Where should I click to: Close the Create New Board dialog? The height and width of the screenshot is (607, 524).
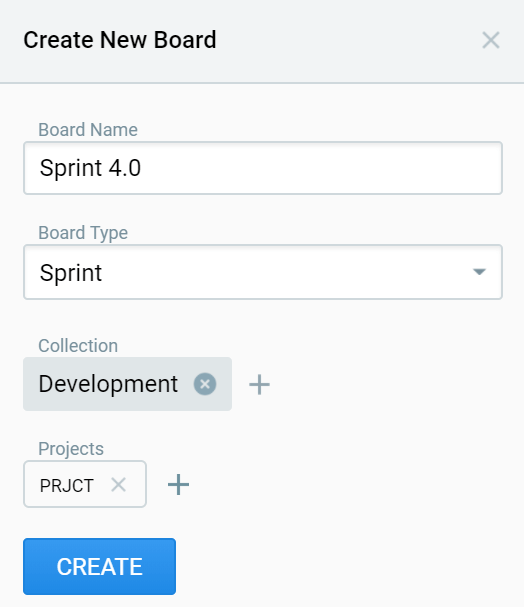click(x=491, y=40)
